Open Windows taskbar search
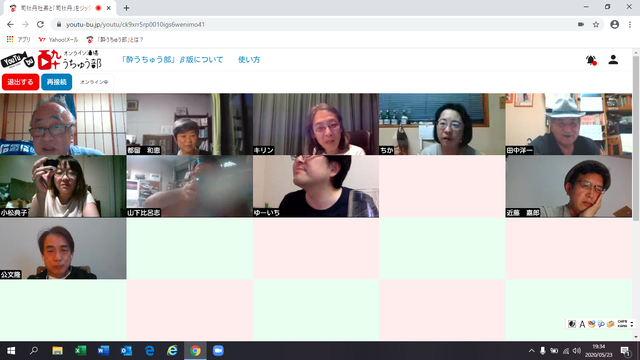The width and height of the screenshot is (640, 360). [x=34, y=351]
